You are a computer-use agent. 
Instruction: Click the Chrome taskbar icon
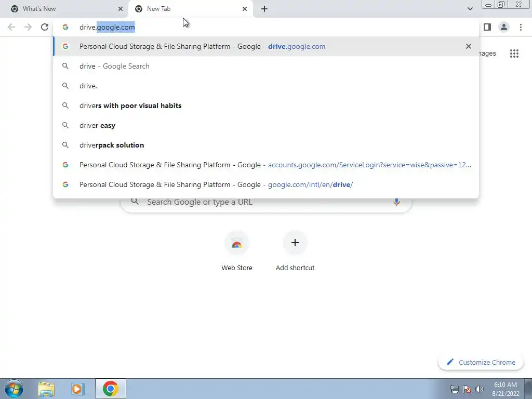pos(110,389)
